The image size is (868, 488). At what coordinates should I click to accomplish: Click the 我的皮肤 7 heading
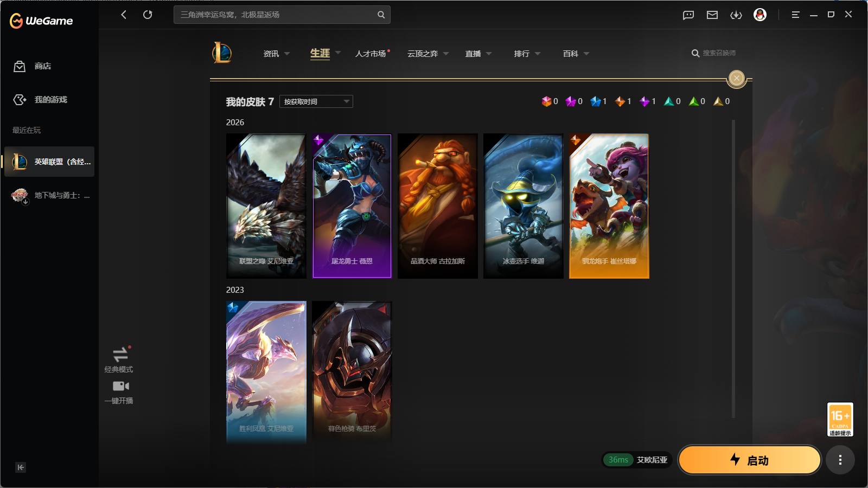click(x=250, y=102)
